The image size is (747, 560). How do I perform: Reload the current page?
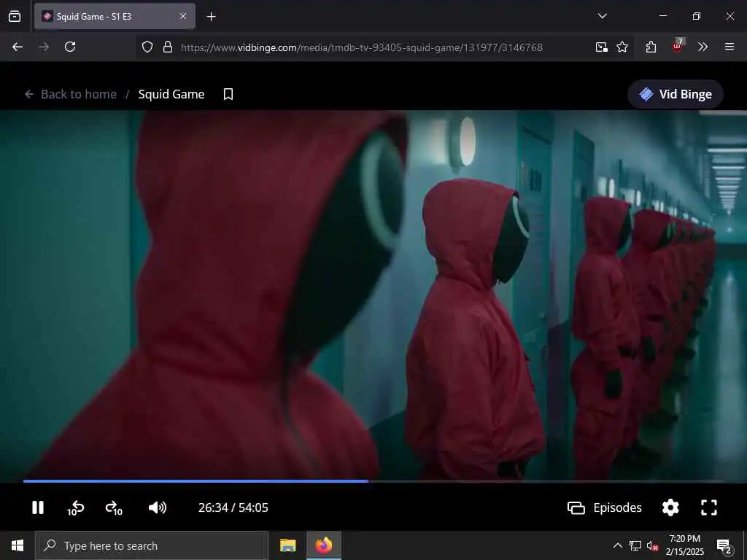(70, 47)
